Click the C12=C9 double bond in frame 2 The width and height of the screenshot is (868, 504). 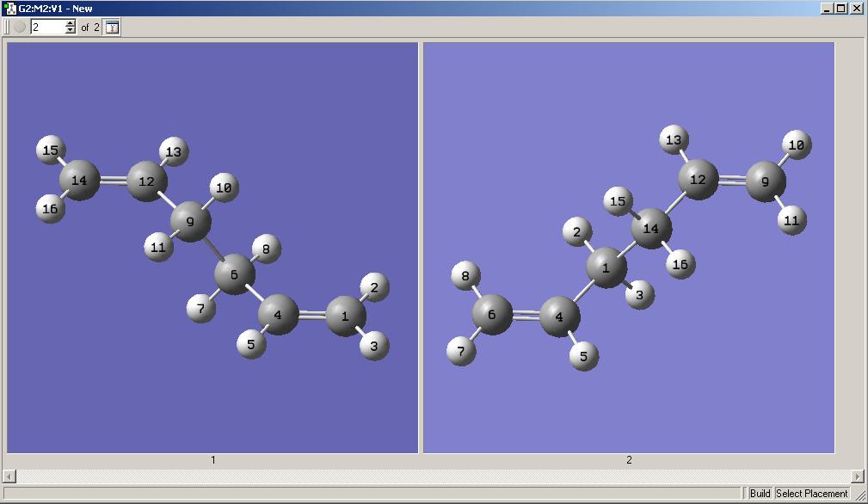732,181
